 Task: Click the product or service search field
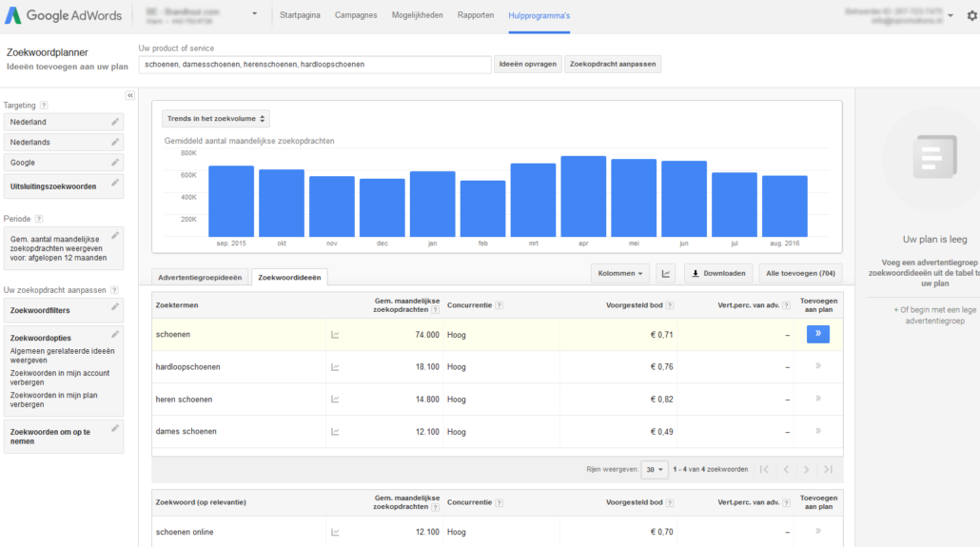315,65
